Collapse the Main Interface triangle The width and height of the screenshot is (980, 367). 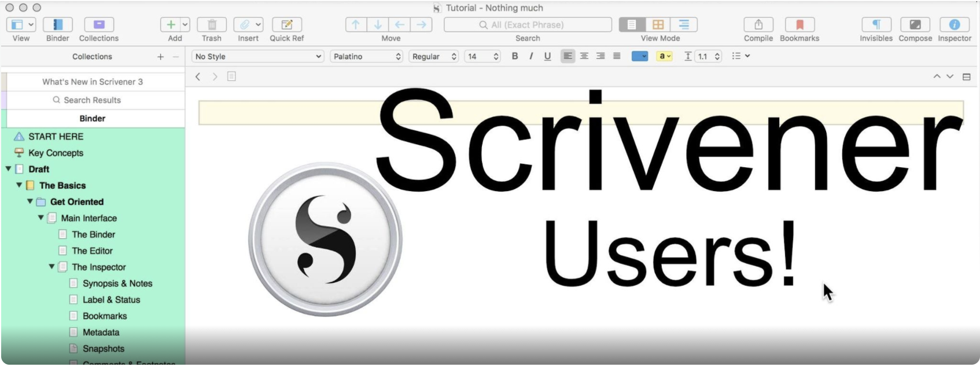point(41,218)
